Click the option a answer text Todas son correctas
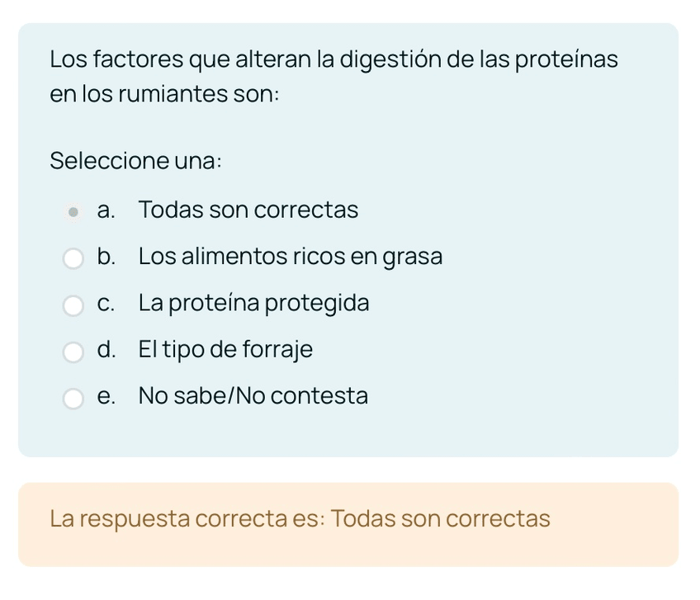700x600 pixels. 248,210
